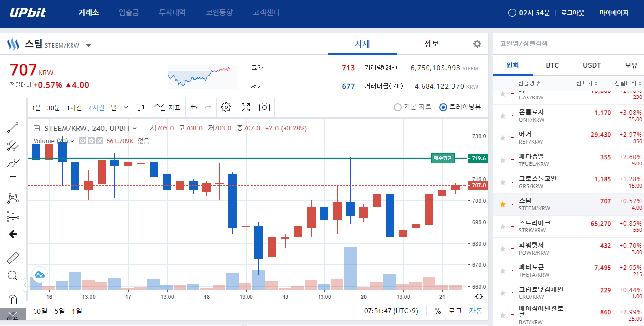Image resolution: width=644 pixels, height=326 pixels.
Task: Open Volume indicator settings gear
Action: 91,141
